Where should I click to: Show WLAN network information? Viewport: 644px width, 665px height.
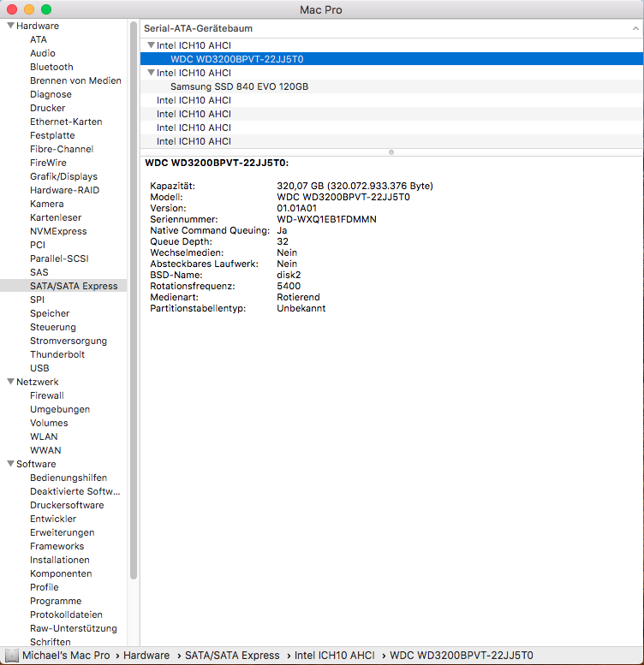(44, 436)
